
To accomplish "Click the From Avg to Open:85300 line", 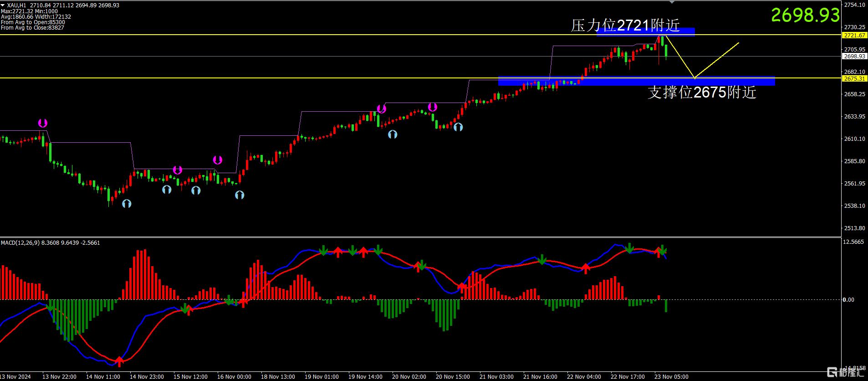I will tap(33, 22).
